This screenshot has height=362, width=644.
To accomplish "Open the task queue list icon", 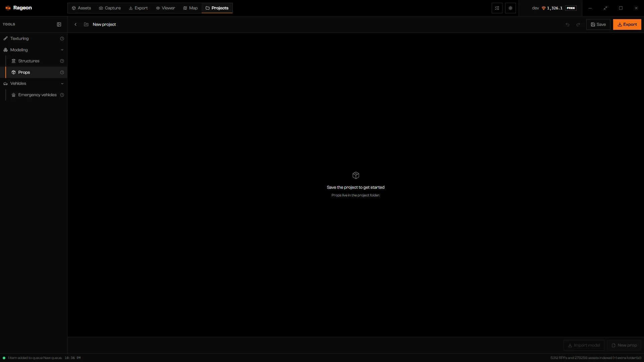I will click(x=497, y=8).
